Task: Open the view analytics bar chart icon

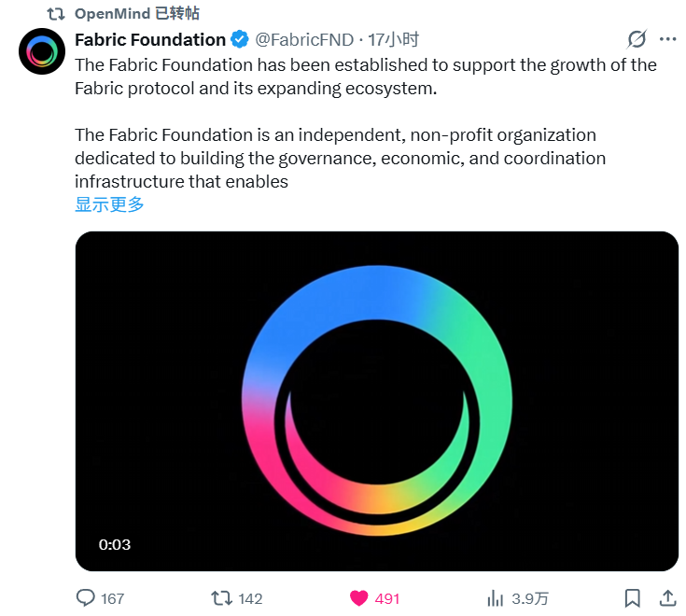Action: click(496, 597)
